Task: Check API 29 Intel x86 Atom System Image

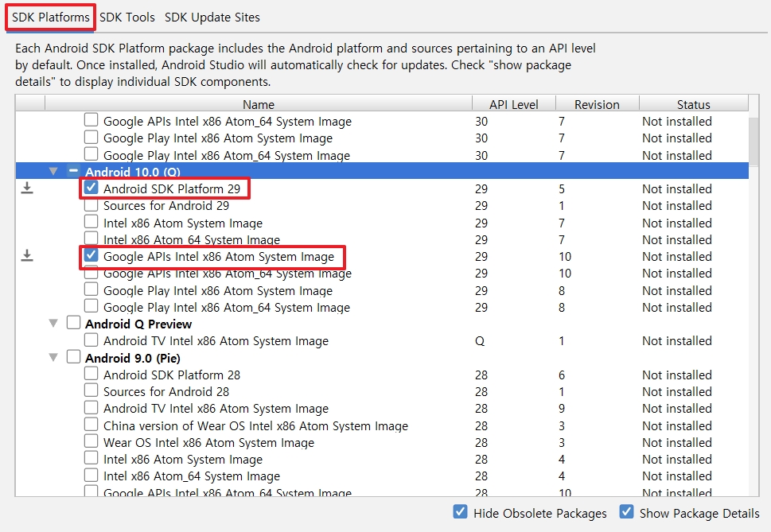Action: [x=91, y=222]
